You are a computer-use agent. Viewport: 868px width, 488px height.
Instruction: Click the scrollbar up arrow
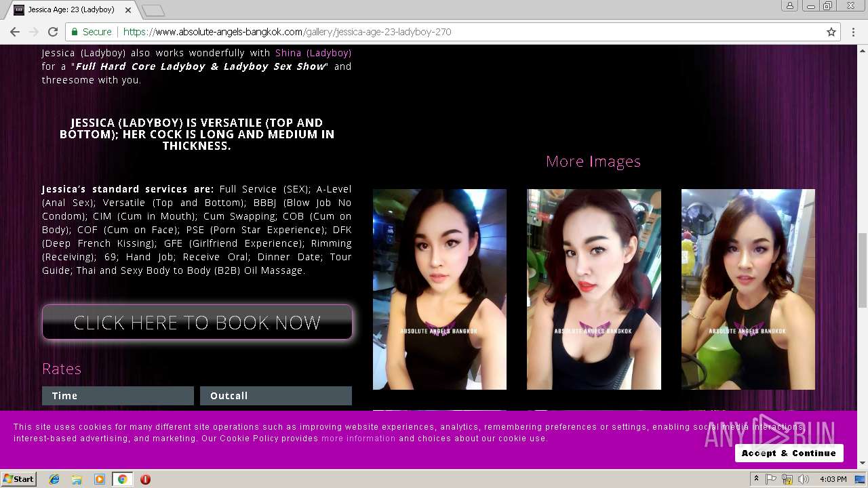click(x=862, y=50)
